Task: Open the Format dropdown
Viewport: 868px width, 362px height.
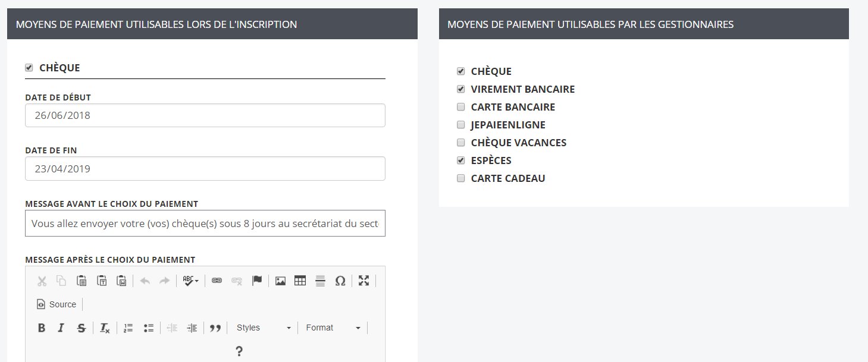Action: point(333,328)
